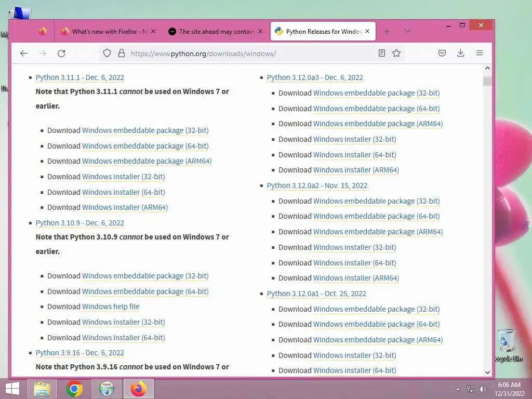This screenshot has height=399, width=532.
Task: Download Python 3.12.0a1 Windows installer (32-bit)
Action: pyautogui.click(x=354, y=355)
